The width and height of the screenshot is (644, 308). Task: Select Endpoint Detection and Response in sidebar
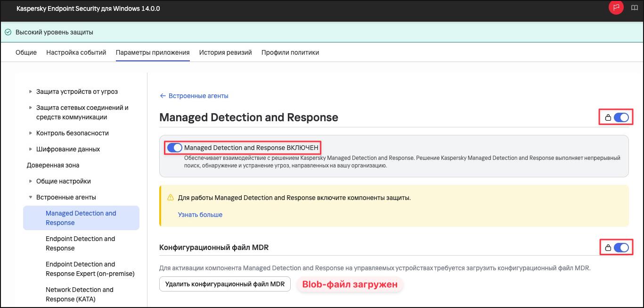pos(81,243)
